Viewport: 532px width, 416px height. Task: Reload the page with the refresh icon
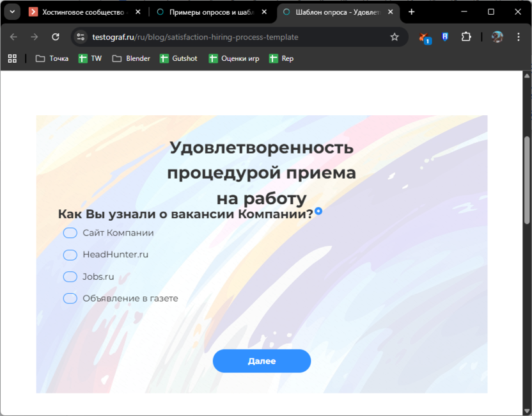pos(55,36)
